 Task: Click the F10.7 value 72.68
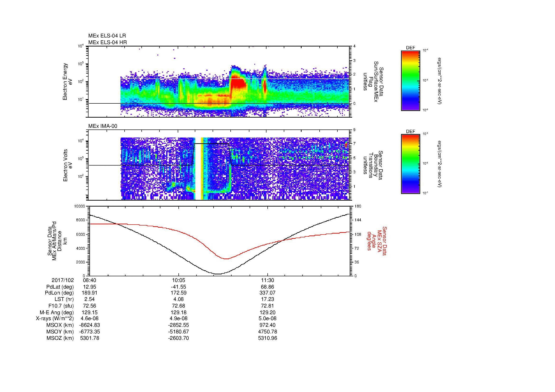[178, 306]
